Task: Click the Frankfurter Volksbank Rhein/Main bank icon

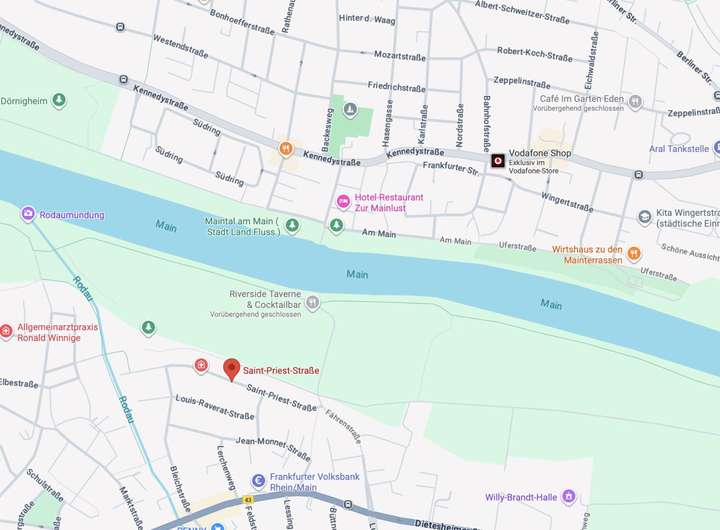Action: coord(259,481)
